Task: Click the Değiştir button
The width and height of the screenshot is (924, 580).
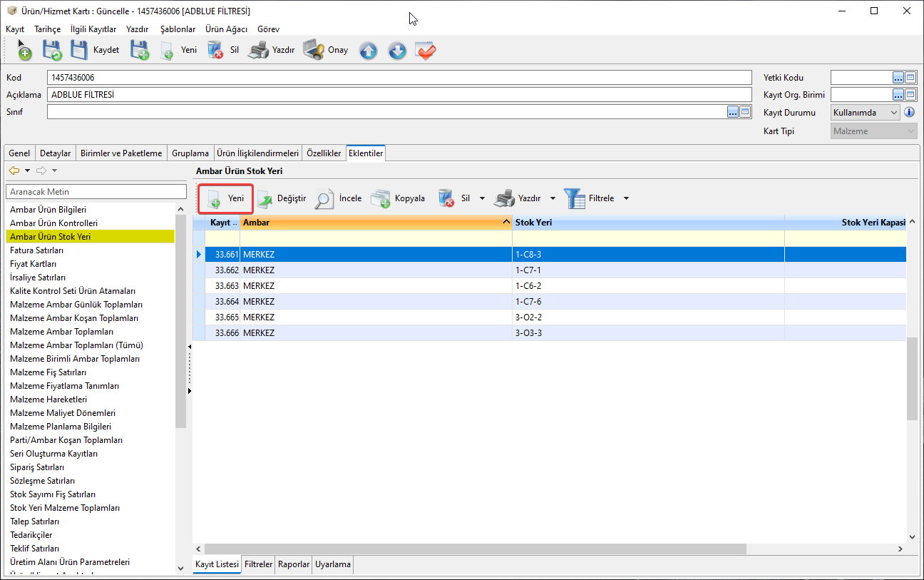Action: pyautogui.click(x=282, y=198)
